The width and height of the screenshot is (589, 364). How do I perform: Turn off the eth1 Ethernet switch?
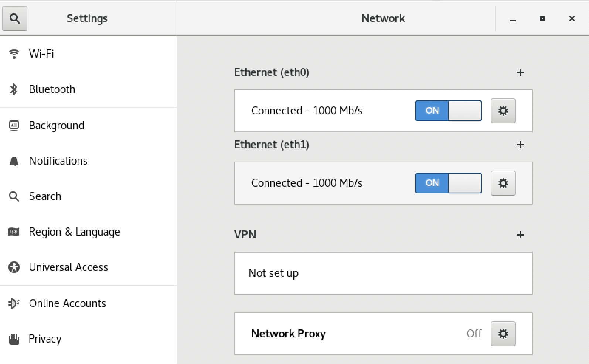(x=449, y=183)
